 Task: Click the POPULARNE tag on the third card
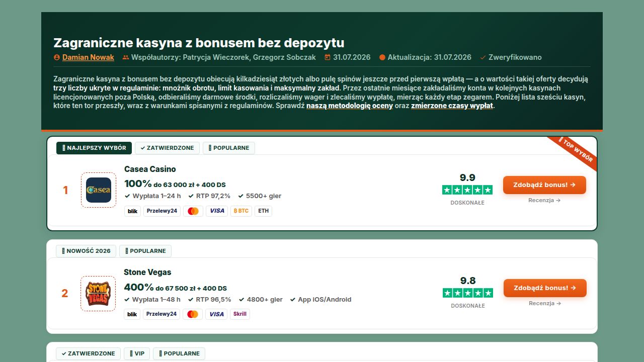(x=179, y=353)
